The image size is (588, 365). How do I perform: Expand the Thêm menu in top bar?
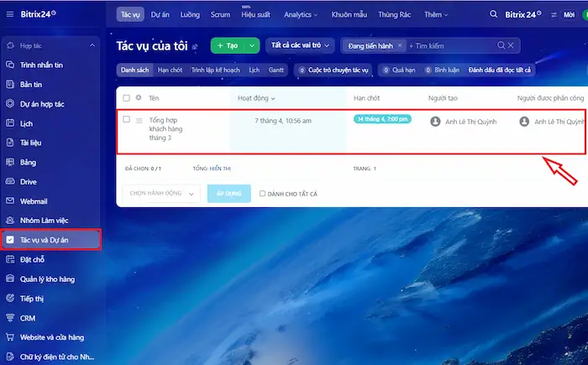coord(436,14)
